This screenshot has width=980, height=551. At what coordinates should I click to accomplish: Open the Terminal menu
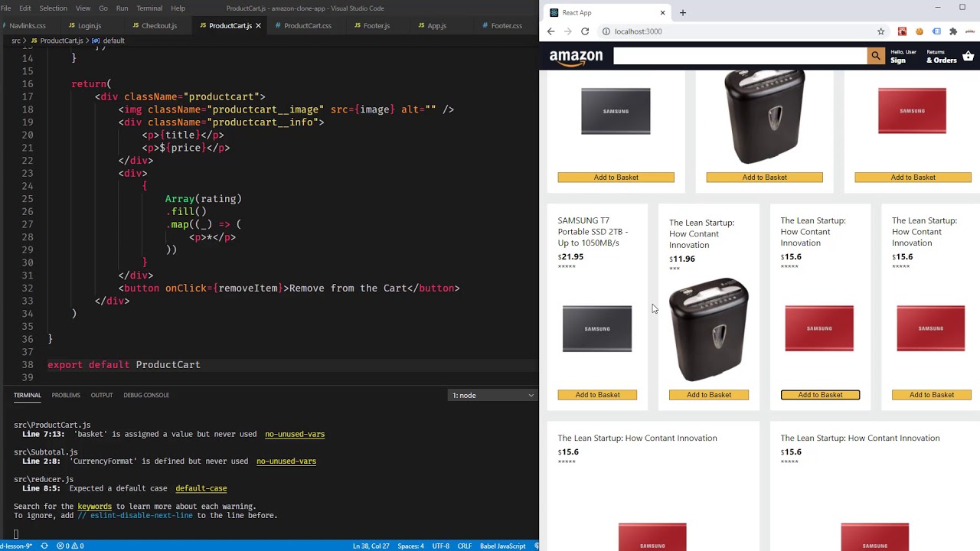point(149,8)
